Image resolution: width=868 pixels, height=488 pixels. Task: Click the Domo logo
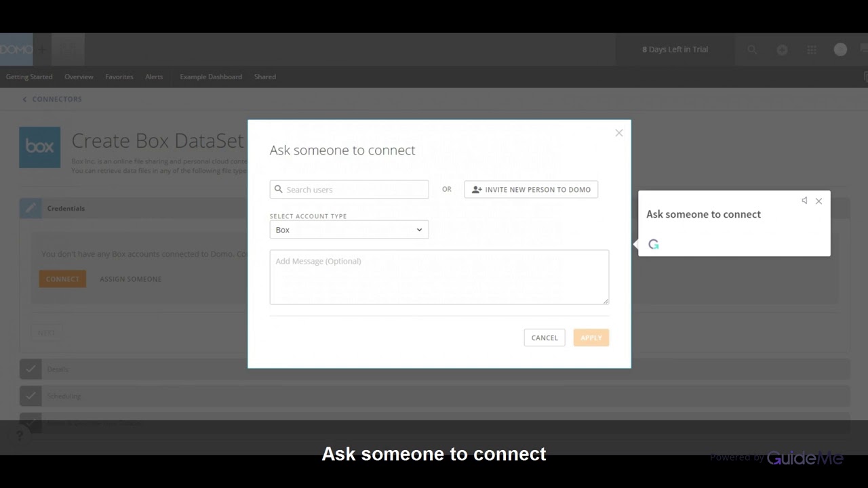click(x=16, y=49)
